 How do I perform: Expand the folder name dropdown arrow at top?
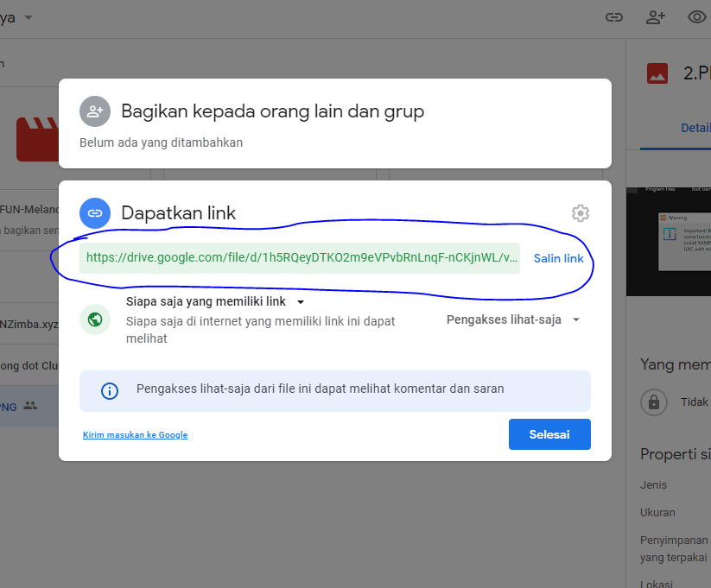(29, 17)
